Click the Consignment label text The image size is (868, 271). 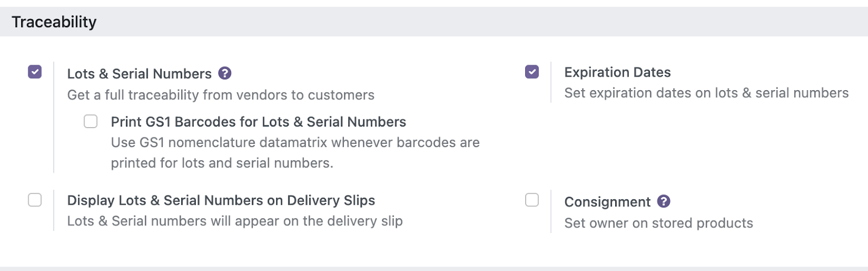click(x=607, y=202)
